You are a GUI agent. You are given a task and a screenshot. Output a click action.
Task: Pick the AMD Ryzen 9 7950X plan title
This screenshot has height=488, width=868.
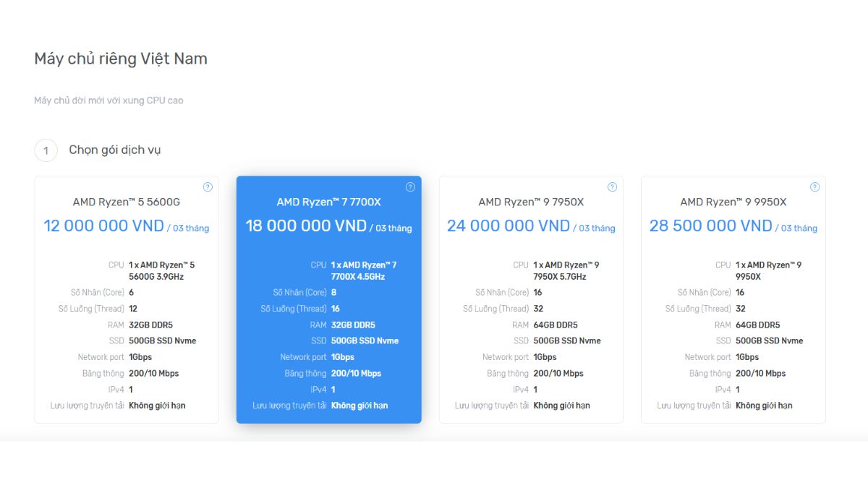pos(531,202)
